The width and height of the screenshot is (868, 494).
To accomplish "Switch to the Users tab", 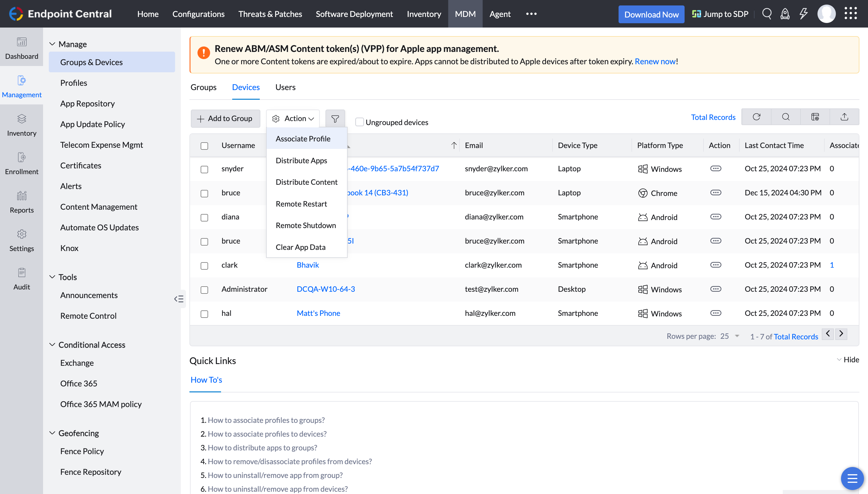I will pos(285,87).
